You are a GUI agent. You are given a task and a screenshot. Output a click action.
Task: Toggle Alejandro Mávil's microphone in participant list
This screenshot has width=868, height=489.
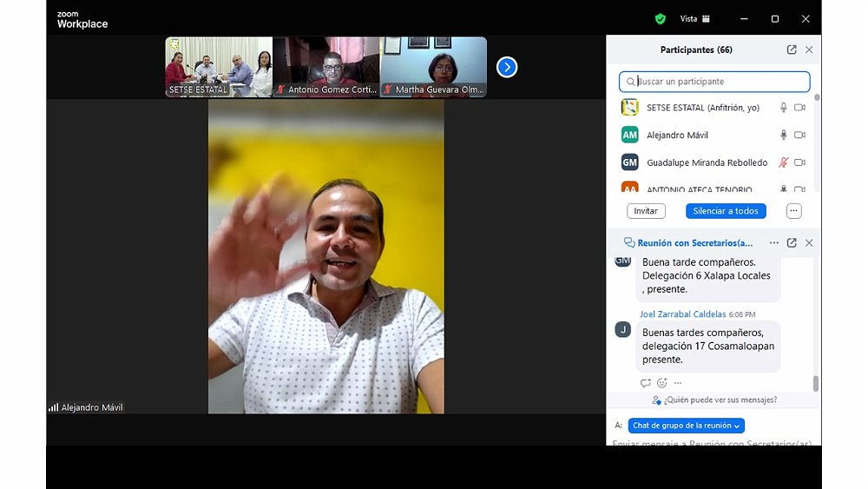click(783, 135)
